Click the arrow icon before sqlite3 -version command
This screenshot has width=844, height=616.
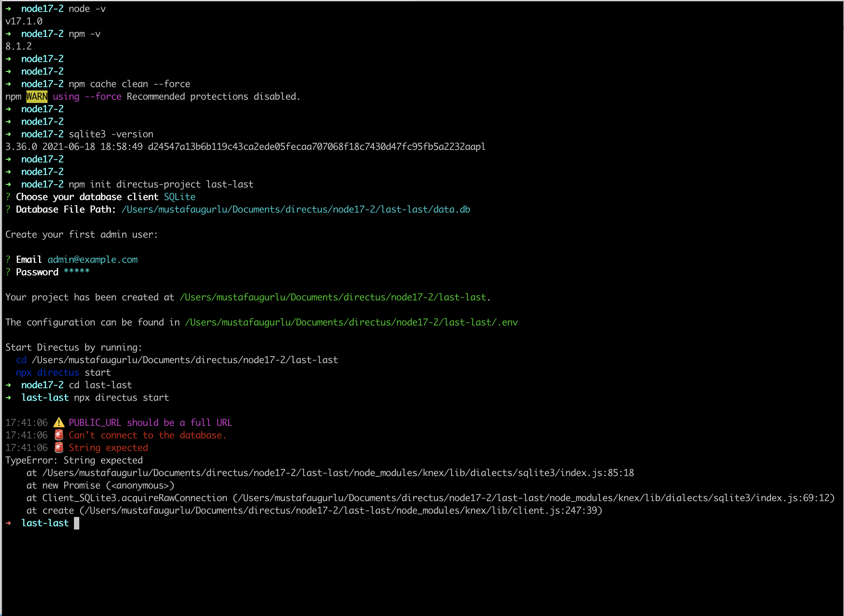(x=9, y=134)
